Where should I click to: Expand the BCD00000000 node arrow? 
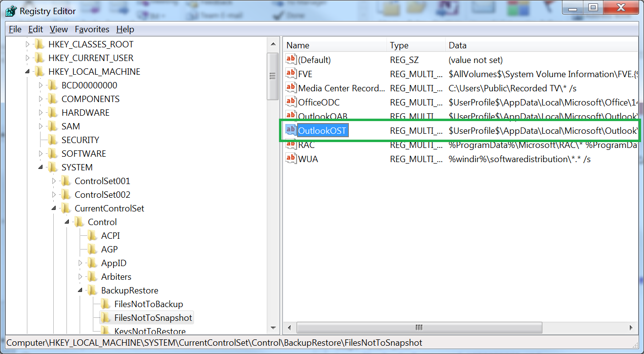[41, 85]
